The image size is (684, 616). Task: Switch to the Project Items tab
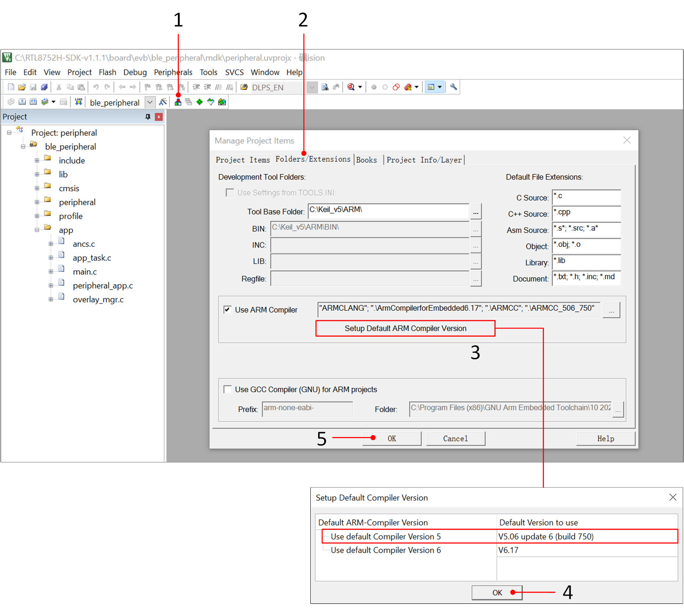pyautogui.click(x=243, y=160)
